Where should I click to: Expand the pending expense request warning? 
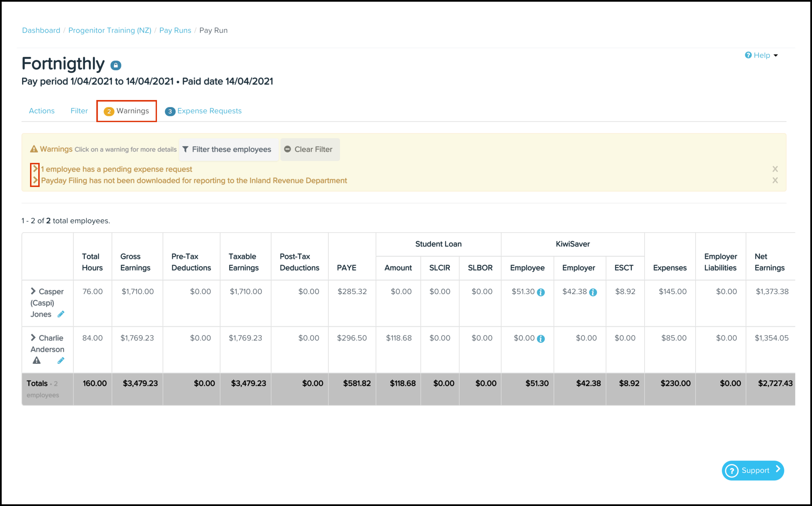35,169
